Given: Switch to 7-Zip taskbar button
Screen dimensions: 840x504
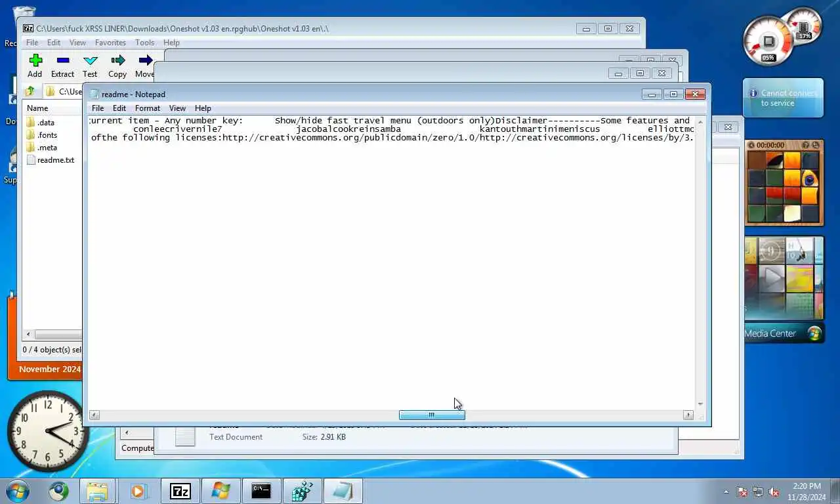Looking at the screenshot, I should (180, 491).
